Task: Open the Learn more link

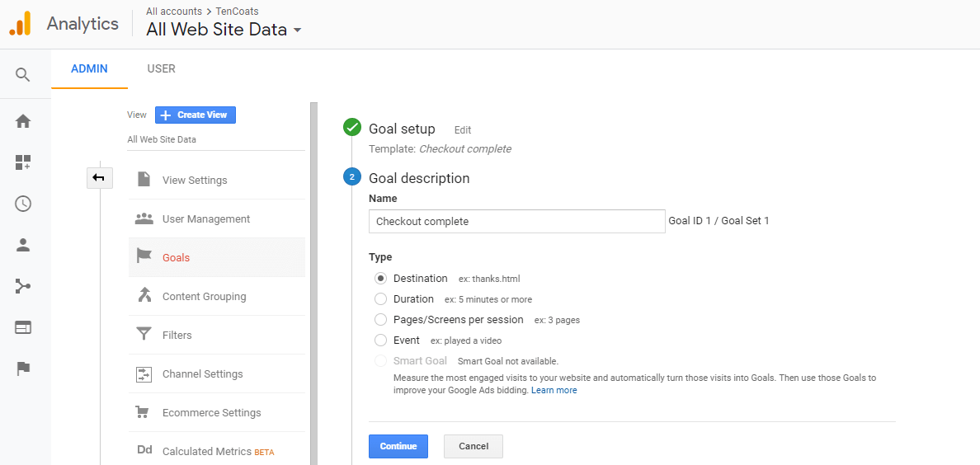Action: pos(554,390)
